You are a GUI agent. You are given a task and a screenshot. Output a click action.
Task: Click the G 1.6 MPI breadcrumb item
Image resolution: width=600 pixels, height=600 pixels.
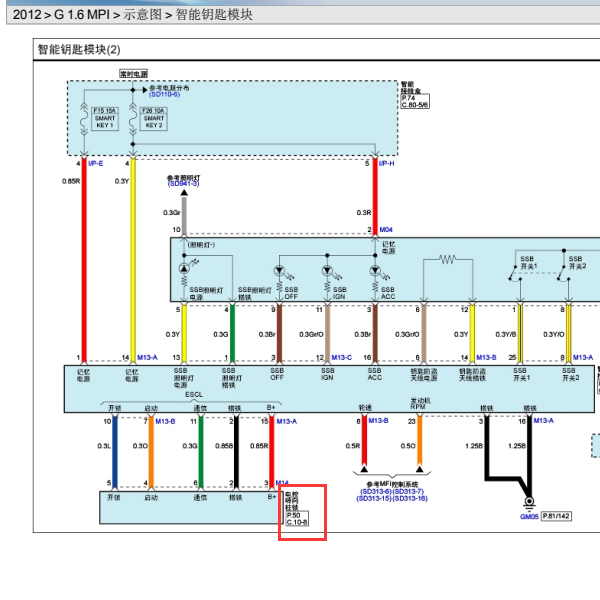pos(82,15)
